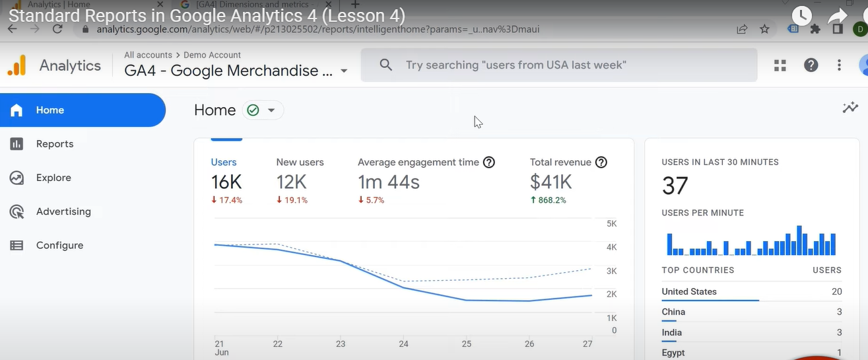
Task: Click the address bar URL
Action: coord(318,29)
